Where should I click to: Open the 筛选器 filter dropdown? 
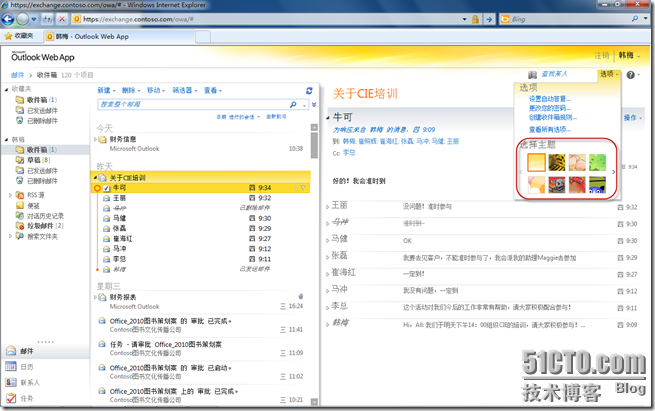coord(184,90)
